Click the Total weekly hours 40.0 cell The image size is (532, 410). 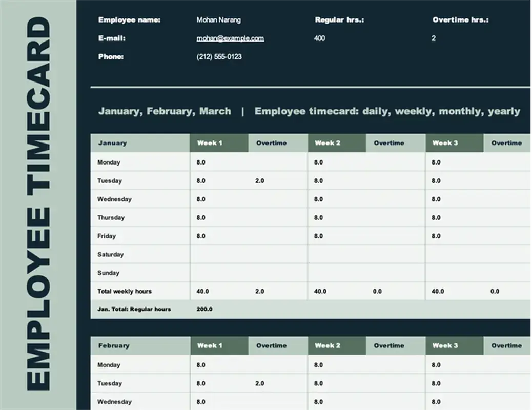click(203, 291)
